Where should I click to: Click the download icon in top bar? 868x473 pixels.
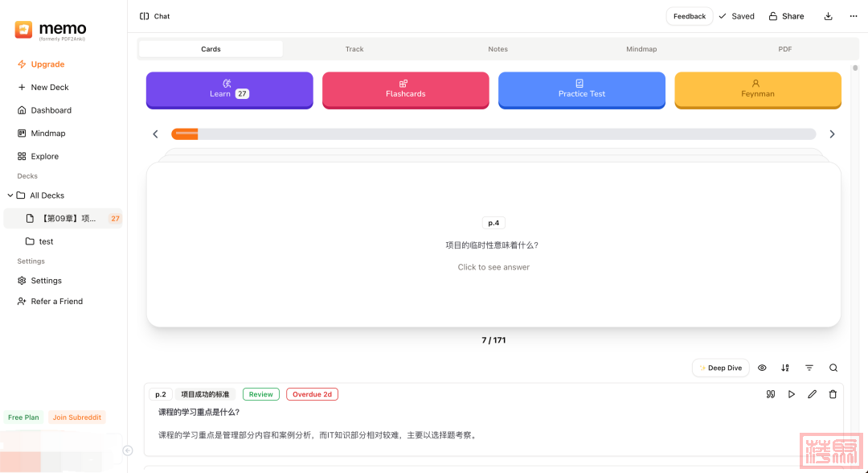pos(829,16)
